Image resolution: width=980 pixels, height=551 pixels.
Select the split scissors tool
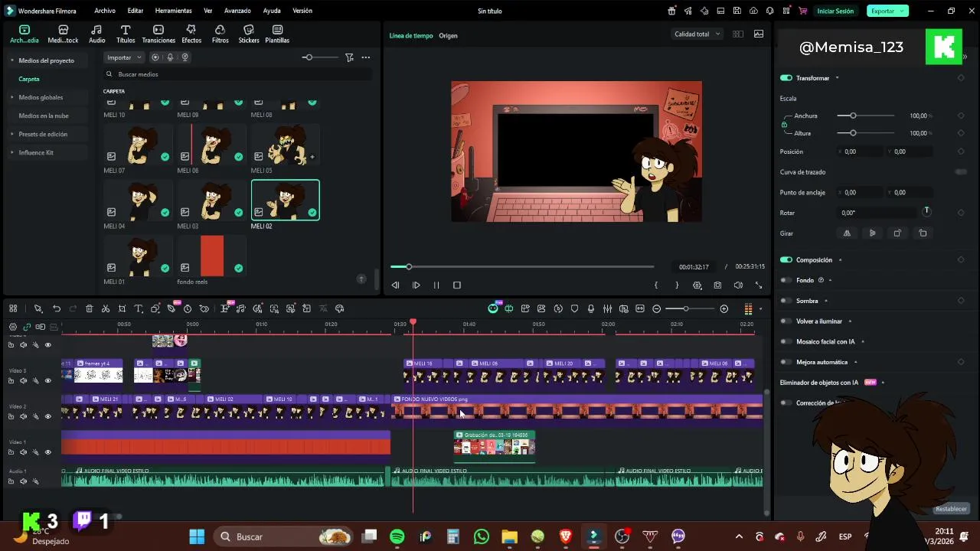tap(106, 308)
